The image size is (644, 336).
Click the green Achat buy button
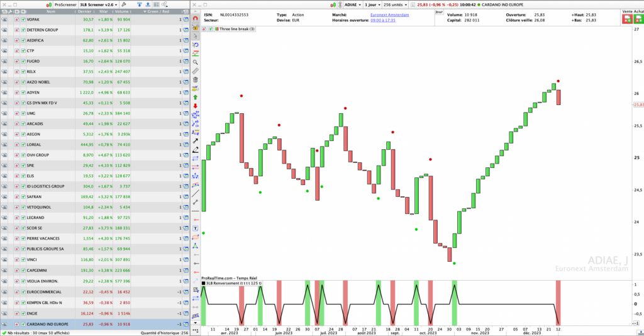pyautogui.click(x=639, y=19)
